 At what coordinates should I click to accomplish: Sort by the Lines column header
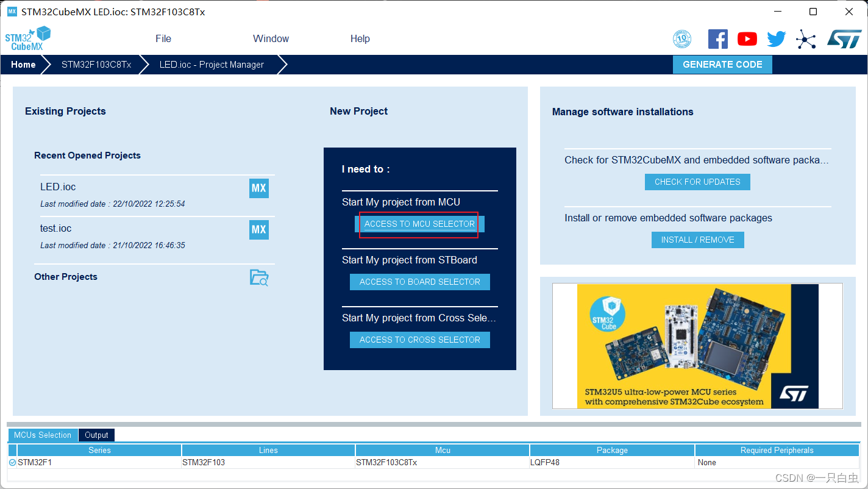point(268,450)
